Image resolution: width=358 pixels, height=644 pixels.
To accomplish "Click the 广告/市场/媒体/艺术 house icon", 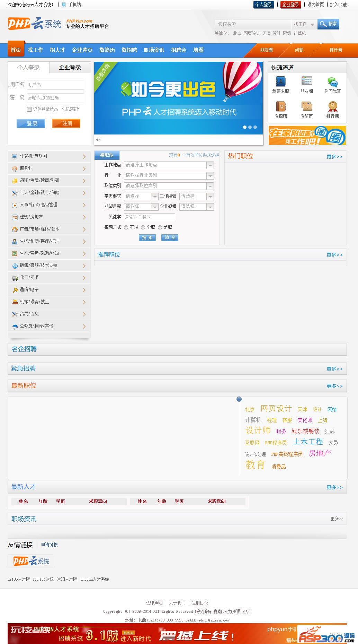I will [x=15, y=229].
